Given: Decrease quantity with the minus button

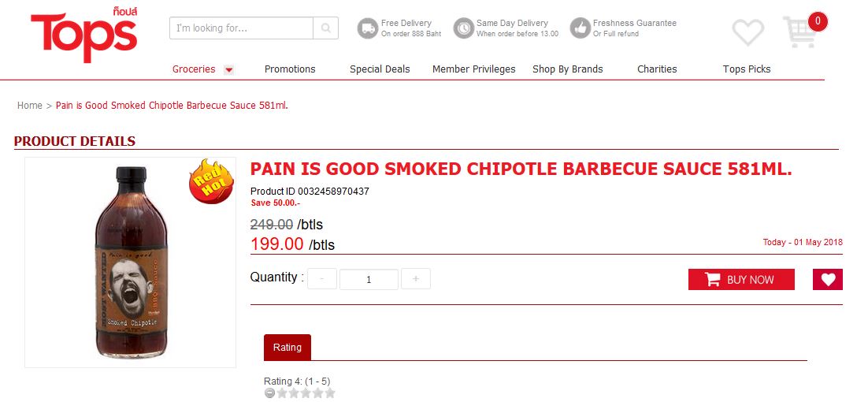Looking at the screenshot, I should click(x=322, y=279).
